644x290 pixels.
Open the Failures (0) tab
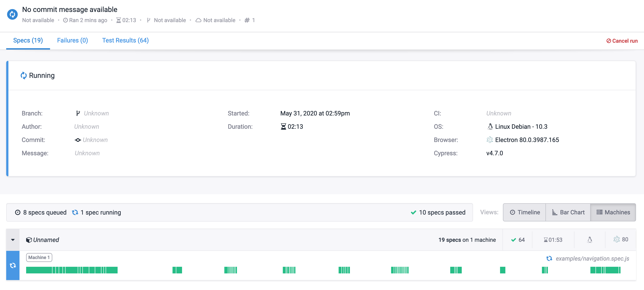(x=72, y=40)
